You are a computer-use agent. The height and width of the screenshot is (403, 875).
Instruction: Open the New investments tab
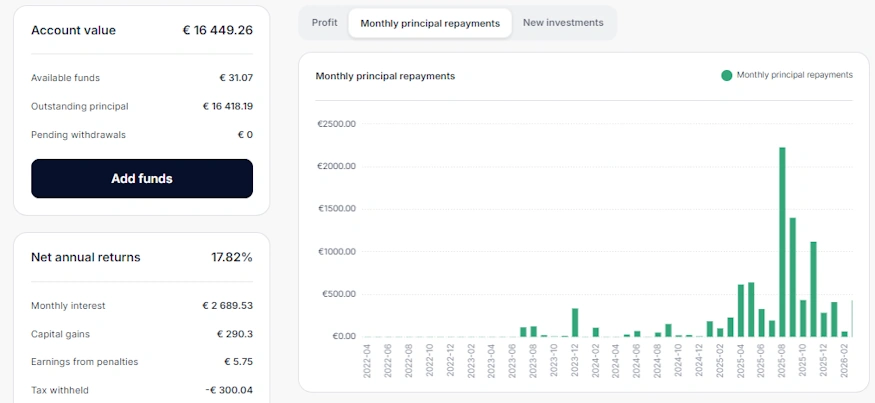tap(563, 23)
